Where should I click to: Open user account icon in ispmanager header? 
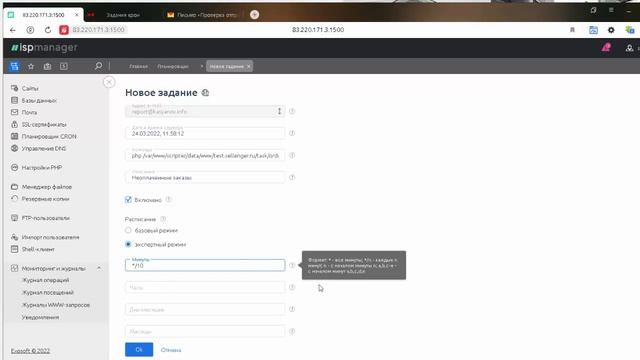pos(629,48)
